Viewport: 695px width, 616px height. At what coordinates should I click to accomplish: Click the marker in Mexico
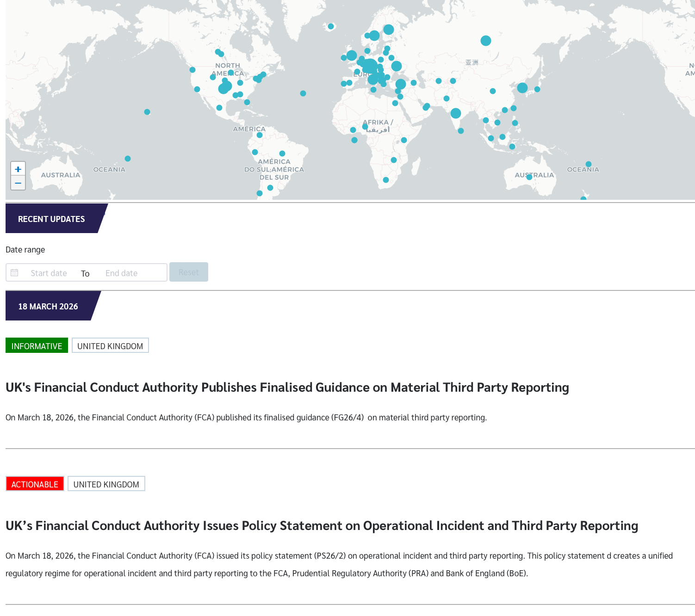click(219, 108)
